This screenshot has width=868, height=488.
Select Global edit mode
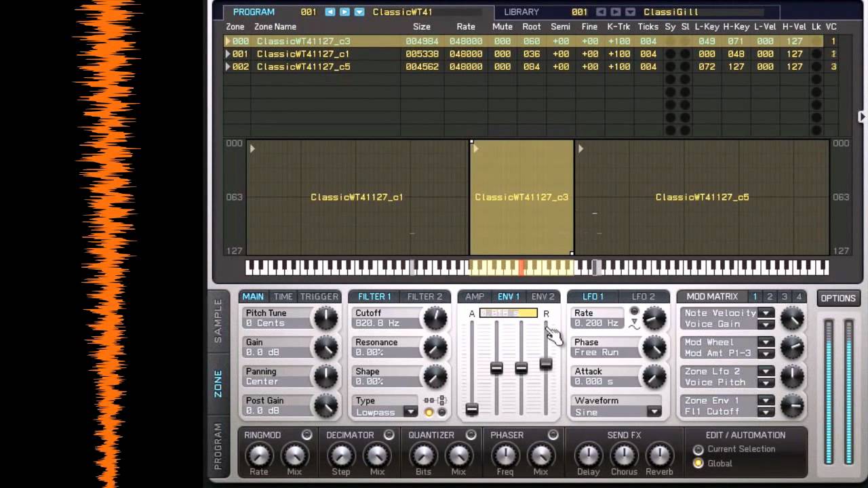pos(698,464)
